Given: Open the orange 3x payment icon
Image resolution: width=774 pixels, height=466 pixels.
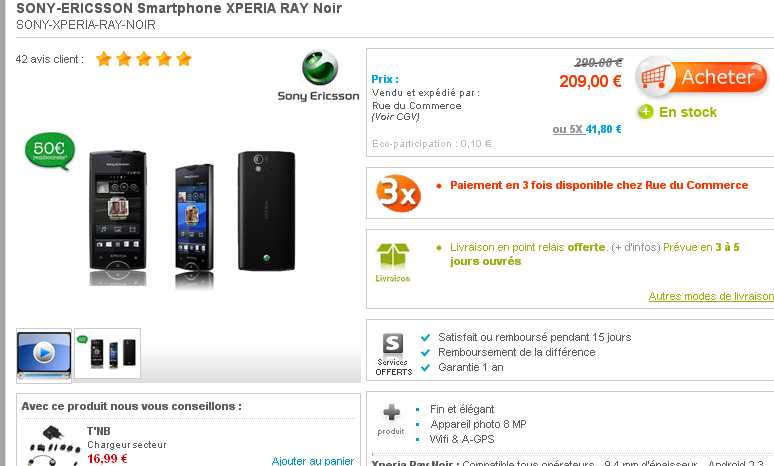Looking at the screenshot, I should [398, 193].
